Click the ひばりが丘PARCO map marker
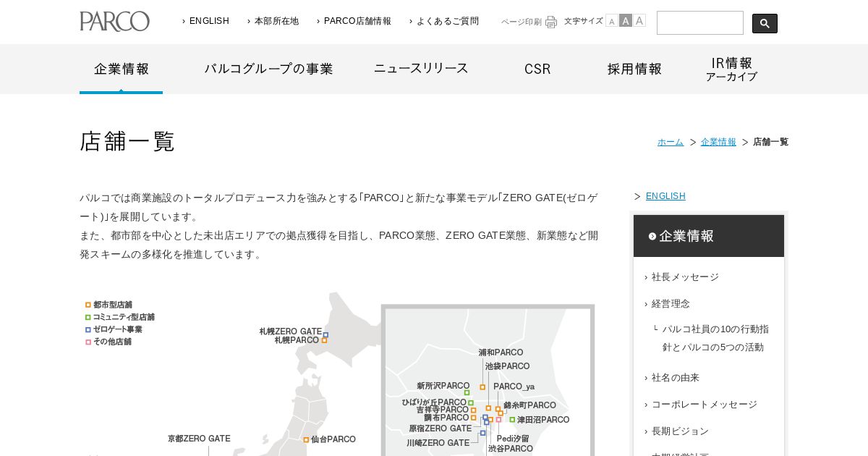 pos(471,403)
